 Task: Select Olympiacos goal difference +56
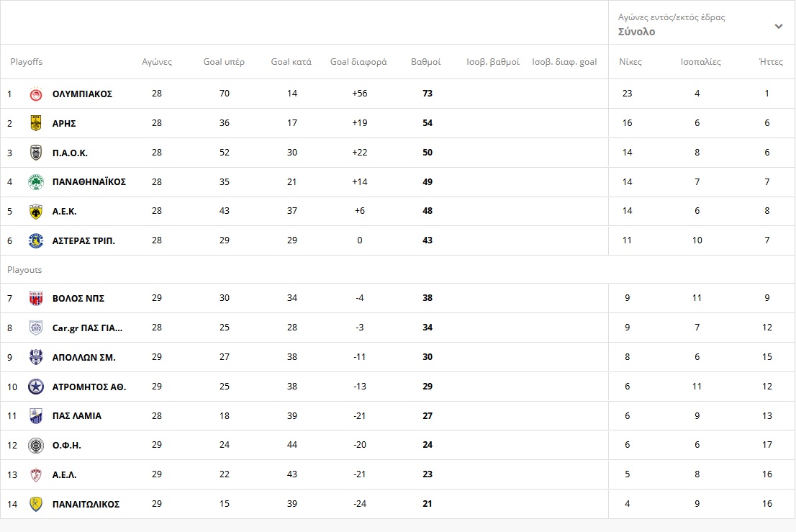tap(359, 94)
